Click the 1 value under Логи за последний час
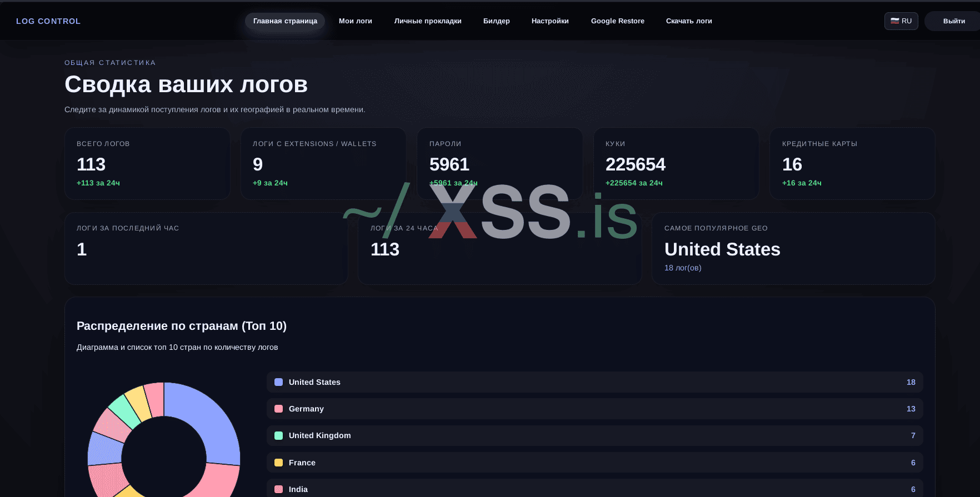The image size is (980, 497). tap(82, 249)
